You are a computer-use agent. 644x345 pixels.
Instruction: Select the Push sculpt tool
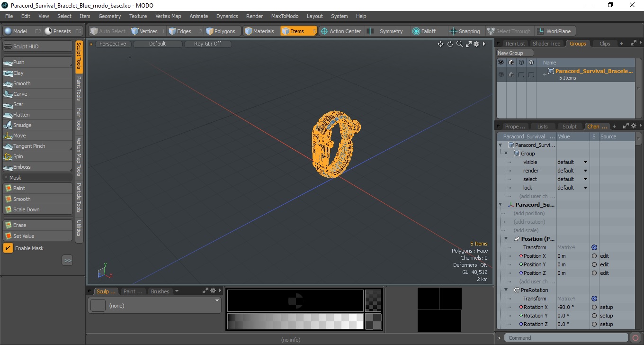click(x=37, y=62)
